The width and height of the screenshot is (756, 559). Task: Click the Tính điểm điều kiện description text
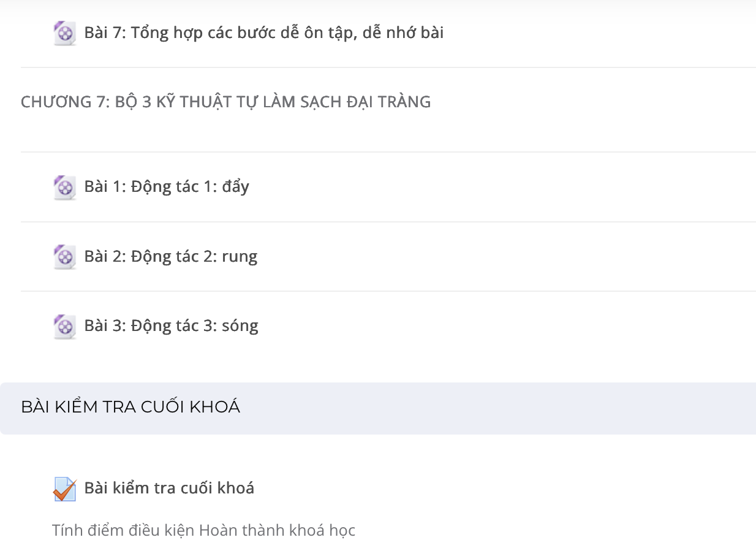[204, 530]
